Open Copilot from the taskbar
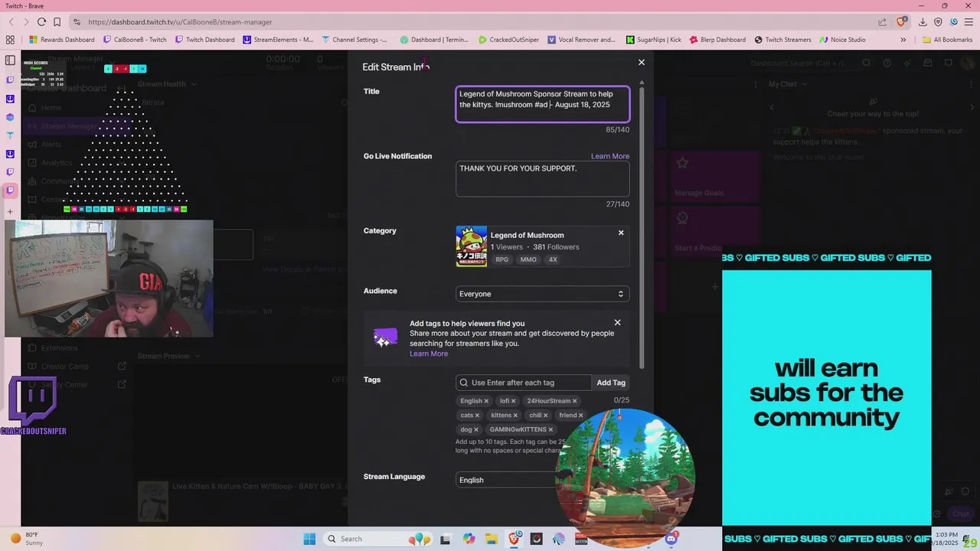 click(469, 539)
